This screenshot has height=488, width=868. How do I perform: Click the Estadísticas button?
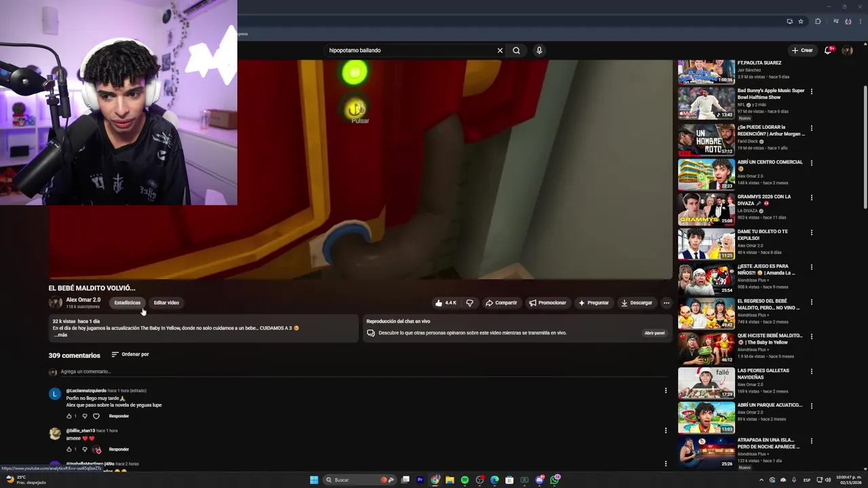point(127,303)
